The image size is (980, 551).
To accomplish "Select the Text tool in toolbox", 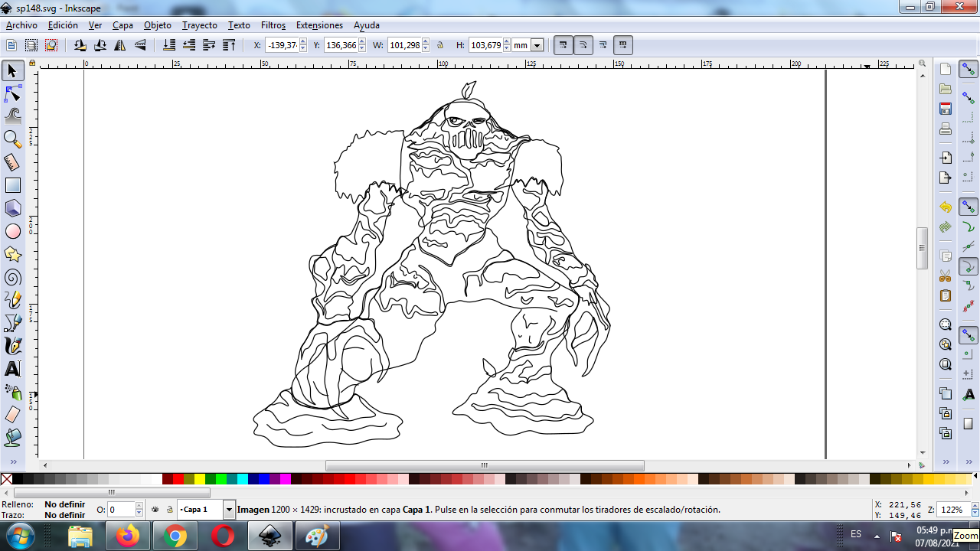I will coord(12,369).
